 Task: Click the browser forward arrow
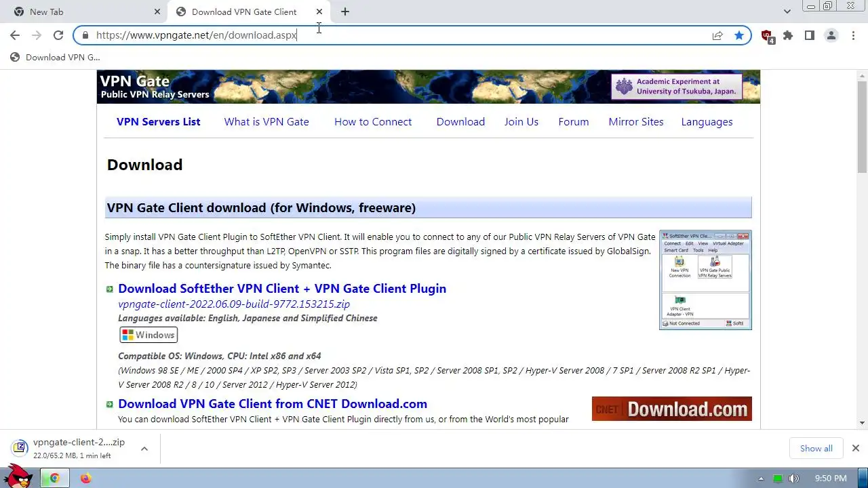click(37, 35)
